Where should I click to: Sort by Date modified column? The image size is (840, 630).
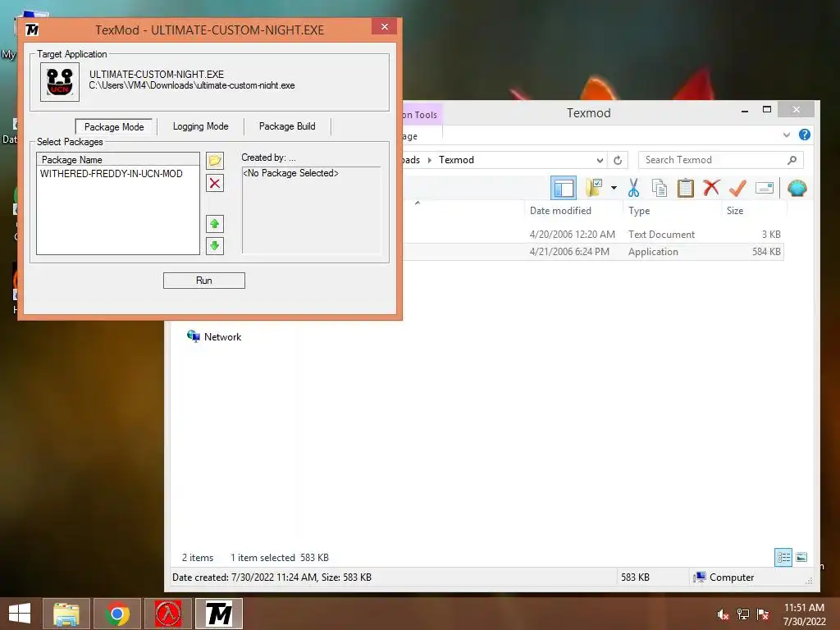tap(560, 211)
